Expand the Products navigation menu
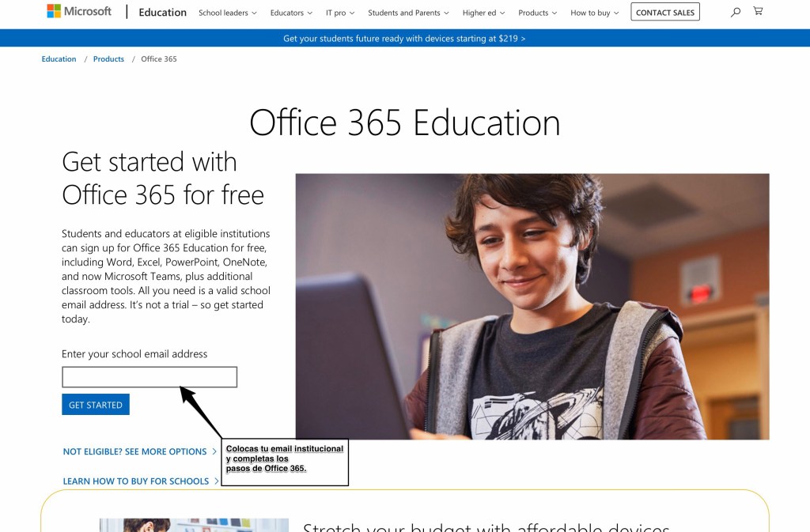The image size is (810, 532). pos(537,13)
